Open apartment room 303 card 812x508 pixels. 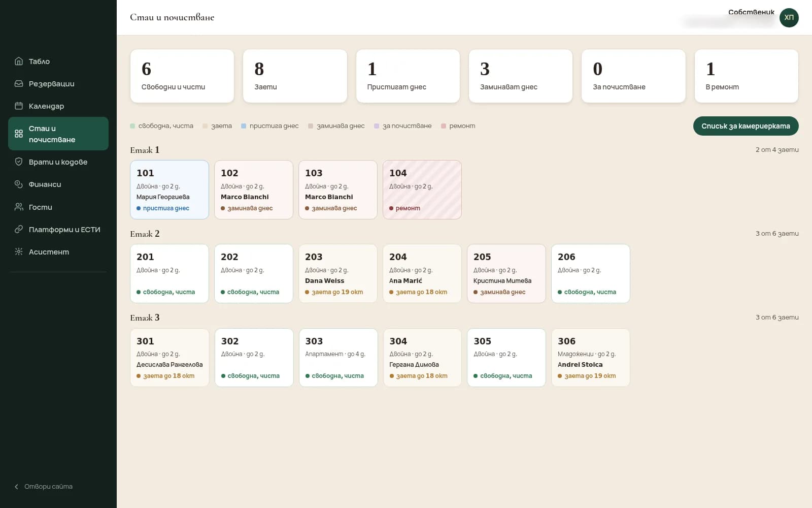338,358
